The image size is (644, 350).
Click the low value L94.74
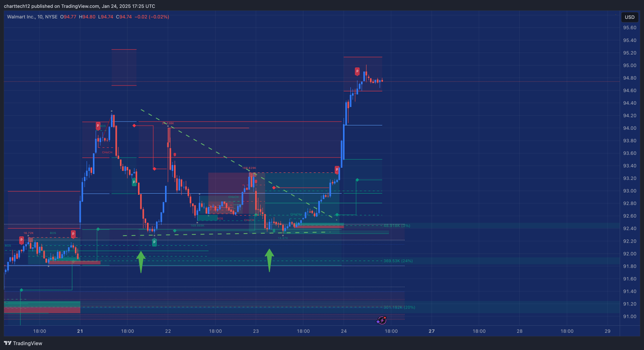[x=107, y=17]
